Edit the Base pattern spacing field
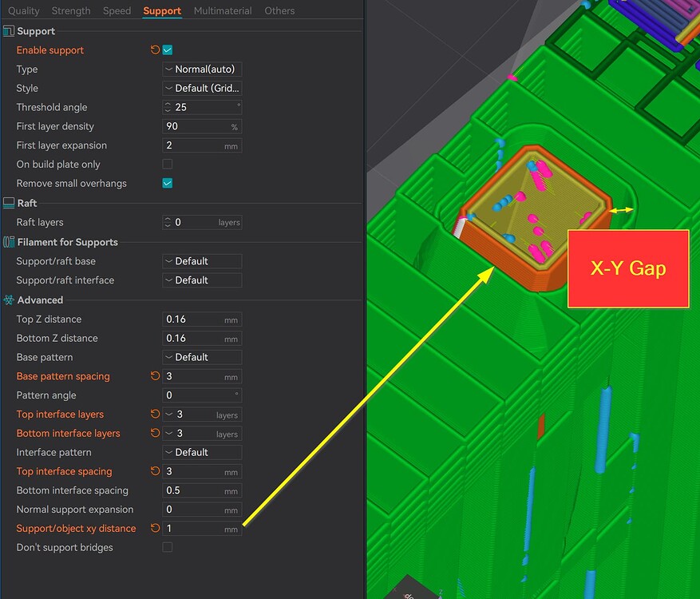The width and height of the screenshot is (700, 599). 202,376
